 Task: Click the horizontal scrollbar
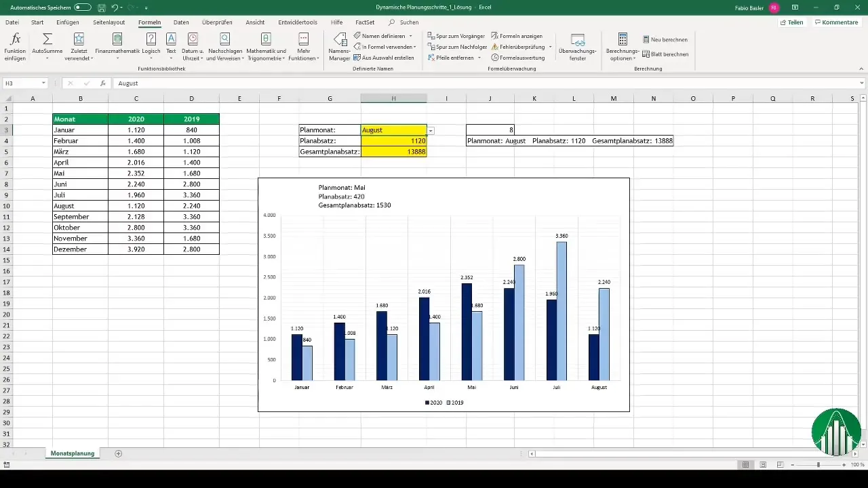[x=693, y=453]
